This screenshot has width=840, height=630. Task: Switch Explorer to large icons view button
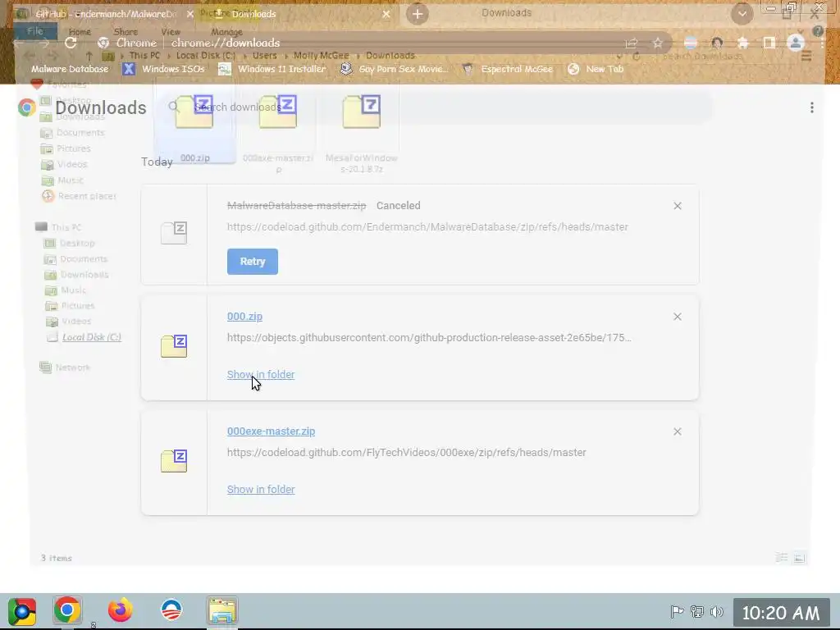[x=799, y=558]
